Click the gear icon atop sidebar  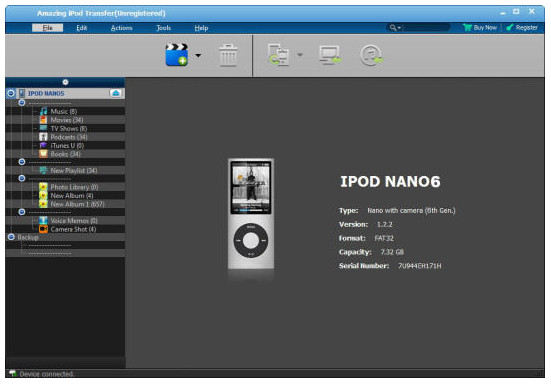click(x=65, y=82)
